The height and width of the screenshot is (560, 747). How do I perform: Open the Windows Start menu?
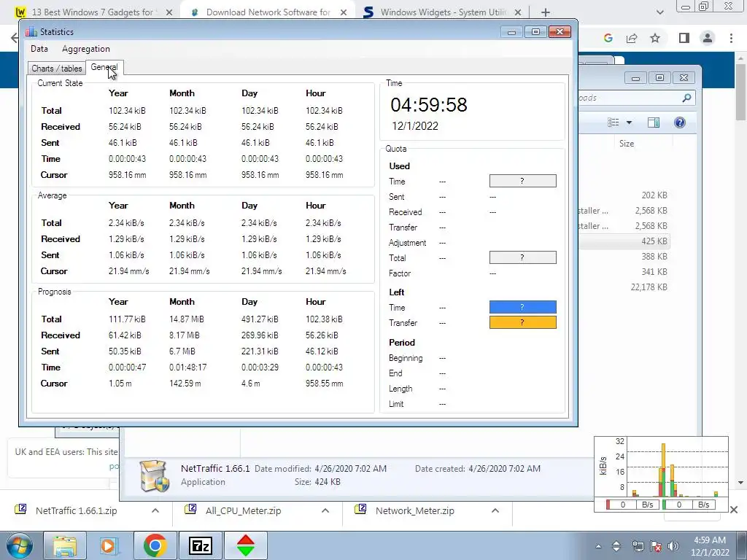[19, 545]
